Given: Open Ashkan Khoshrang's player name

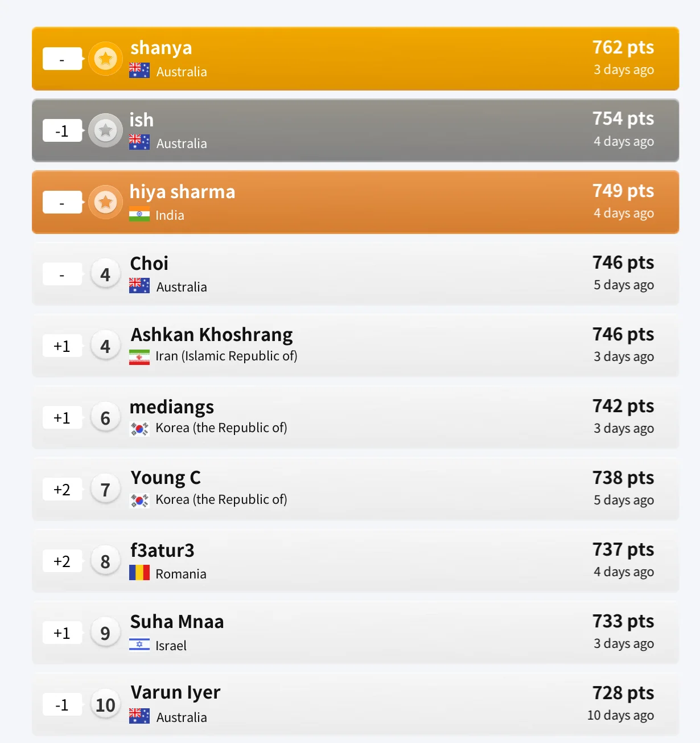Looking at the screenshot, I should pos(212,335).
